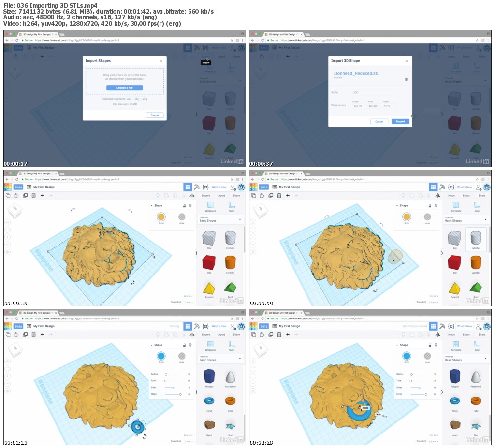The height and width of the screenshot is (448, 495).
Task: Open Export menu in 00:00:48 frame
Action: (x=221, y=196)
